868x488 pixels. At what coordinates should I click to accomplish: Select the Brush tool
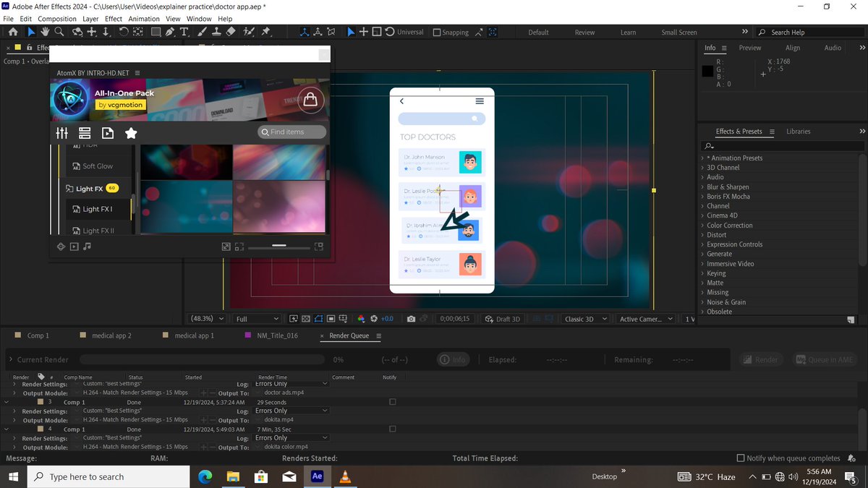pos(202,32)
